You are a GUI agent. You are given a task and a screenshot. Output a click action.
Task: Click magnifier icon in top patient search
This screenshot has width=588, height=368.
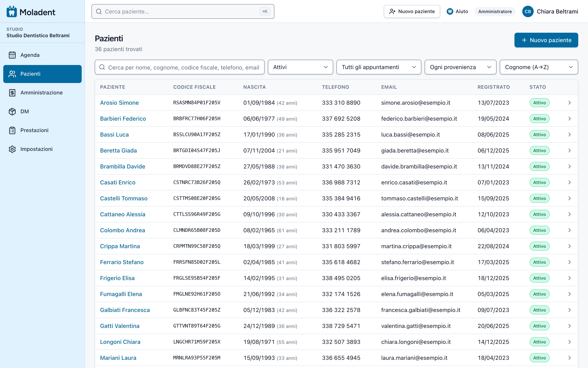(99, 11)
